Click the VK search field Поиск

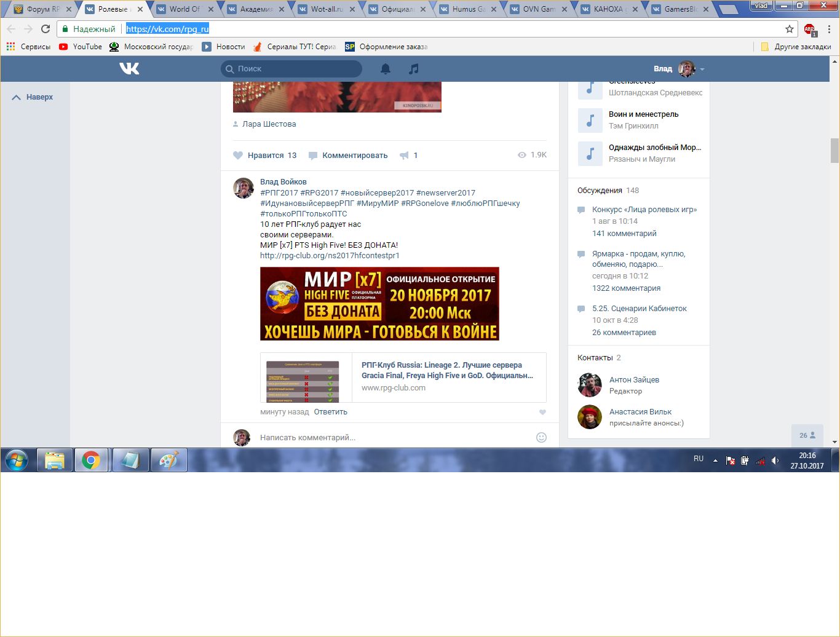click(291, 69)
